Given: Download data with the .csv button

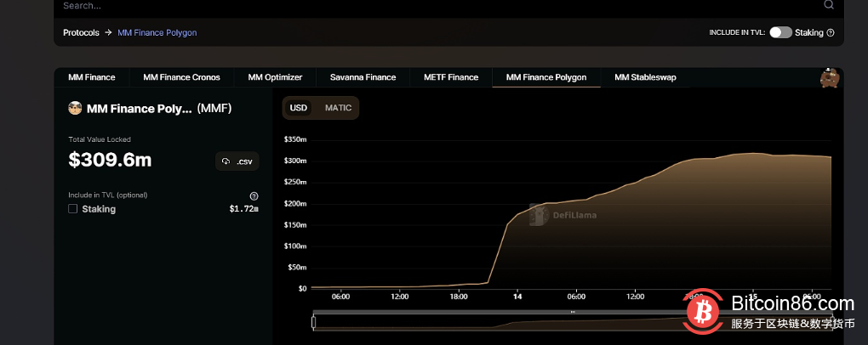Looking at the screenshot, I should [x=237, y=161].
